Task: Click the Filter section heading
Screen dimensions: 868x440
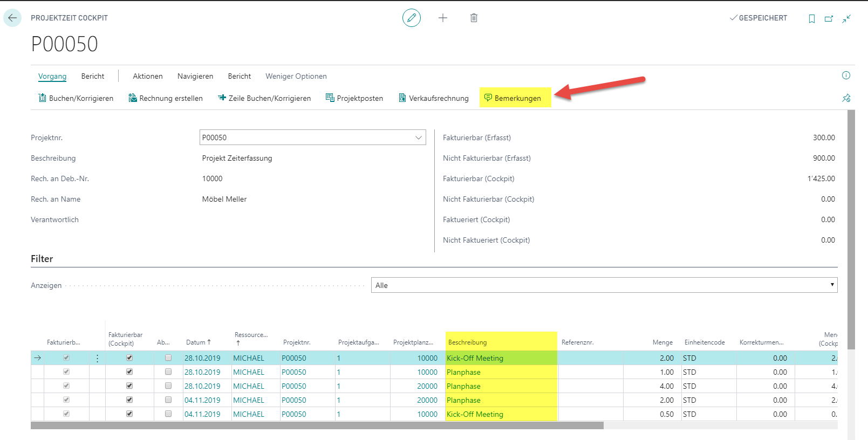Action: coord(42,259)
